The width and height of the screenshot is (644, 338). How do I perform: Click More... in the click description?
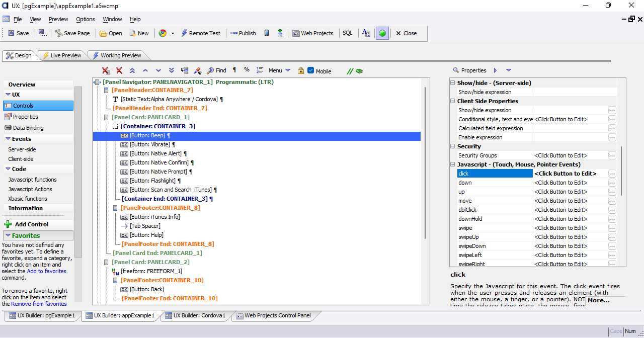(598, 300)
